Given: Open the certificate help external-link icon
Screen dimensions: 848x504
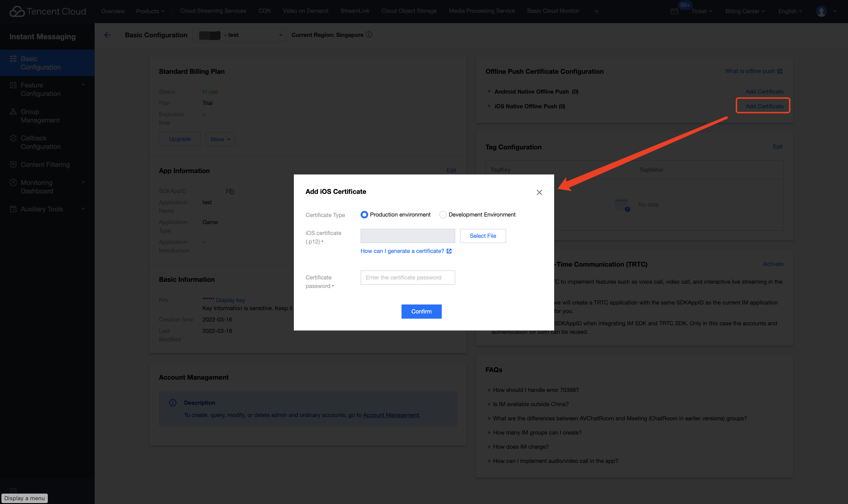Looking at the screenshot, I should (449, 251).
